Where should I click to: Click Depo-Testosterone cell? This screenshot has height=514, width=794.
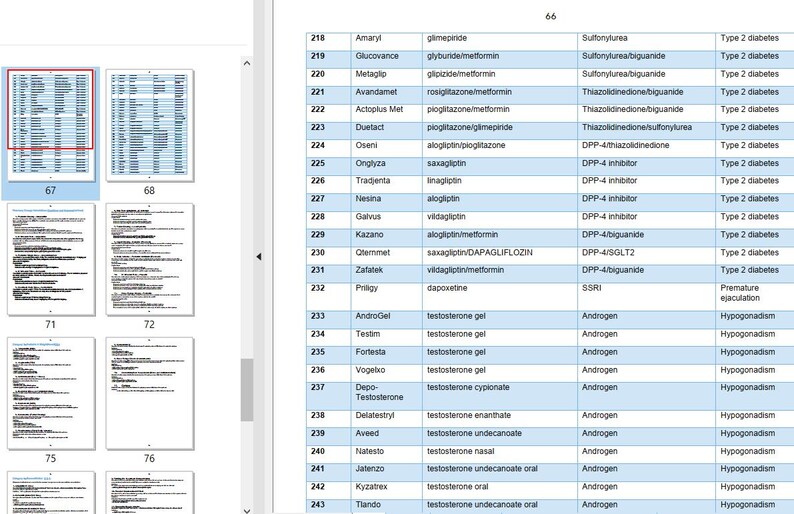tap(386, 396)
